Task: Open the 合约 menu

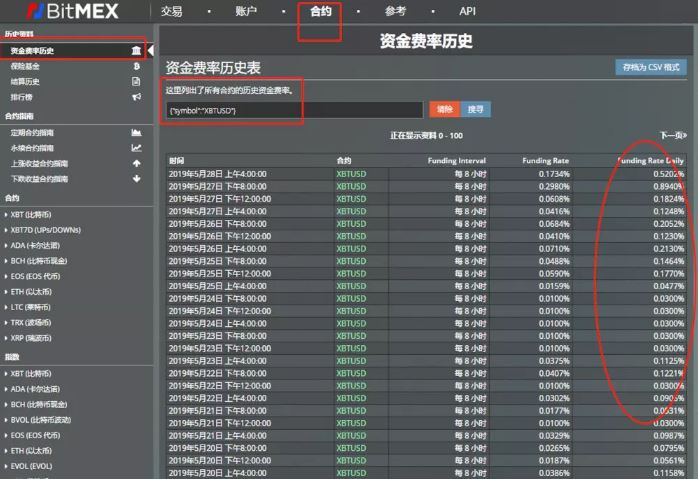Action: pos(321,11)
